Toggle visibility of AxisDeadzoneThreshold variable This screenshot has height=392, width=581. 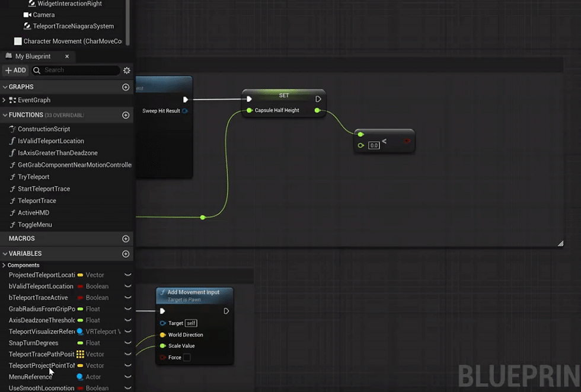[128, 320]
